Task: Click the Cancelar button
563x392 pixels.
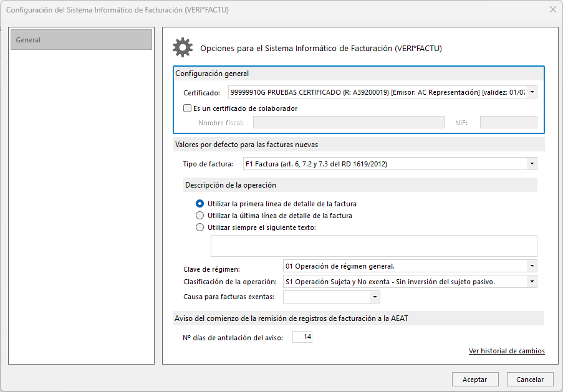Action: pyautogui.click(x=530, y=380)
